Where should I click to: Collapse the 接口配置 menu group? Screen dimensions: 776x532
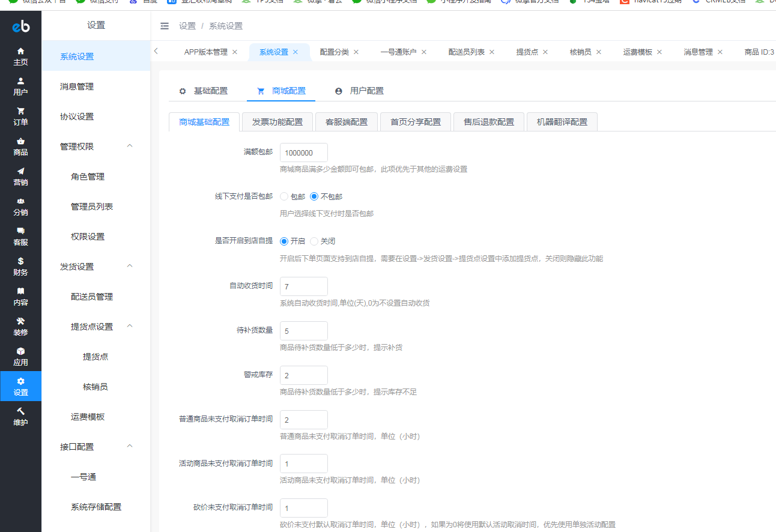point(130,446)
